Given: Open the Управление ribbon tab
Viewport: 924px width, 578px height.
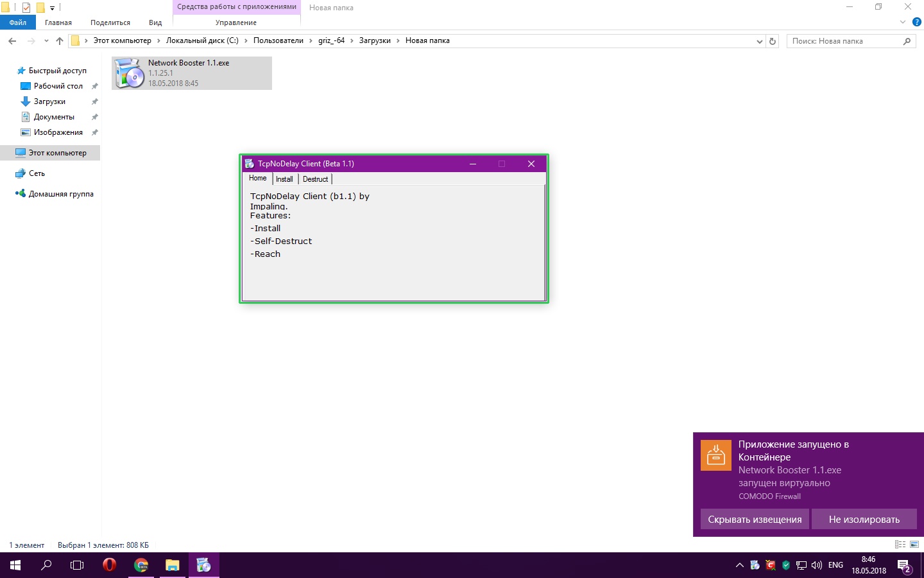Looking at the screenshot, I should [236, 22].
